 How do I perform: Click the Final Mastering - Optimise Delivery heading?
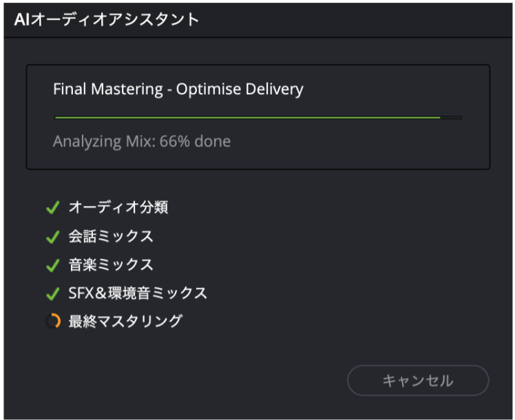178,90
